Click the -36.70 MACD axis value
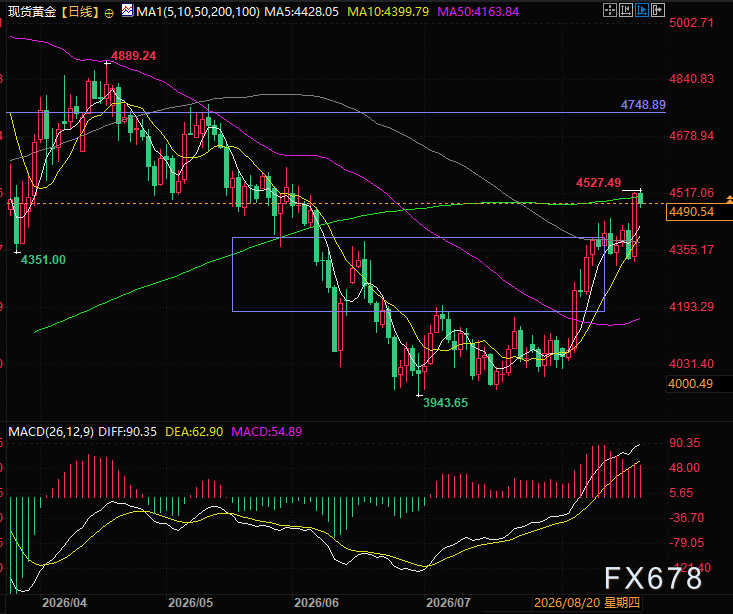This screenshot has height=614, width=733. (686, 518)
